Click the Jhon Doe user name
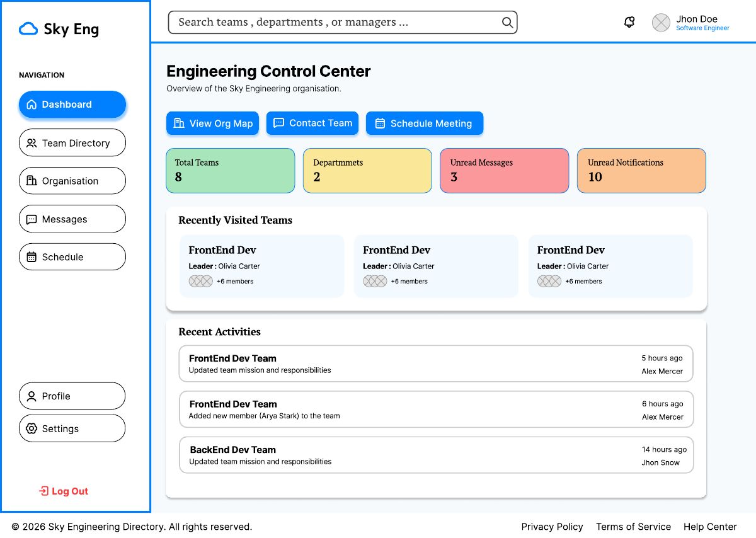 click(x=697, y=19)
